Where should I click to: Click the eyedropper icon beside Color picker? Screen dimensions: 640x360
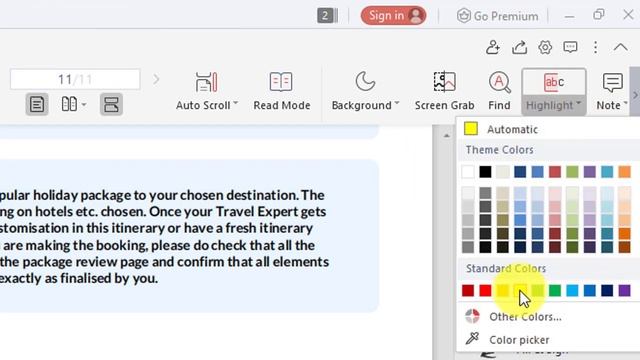[x=472, y=338]
